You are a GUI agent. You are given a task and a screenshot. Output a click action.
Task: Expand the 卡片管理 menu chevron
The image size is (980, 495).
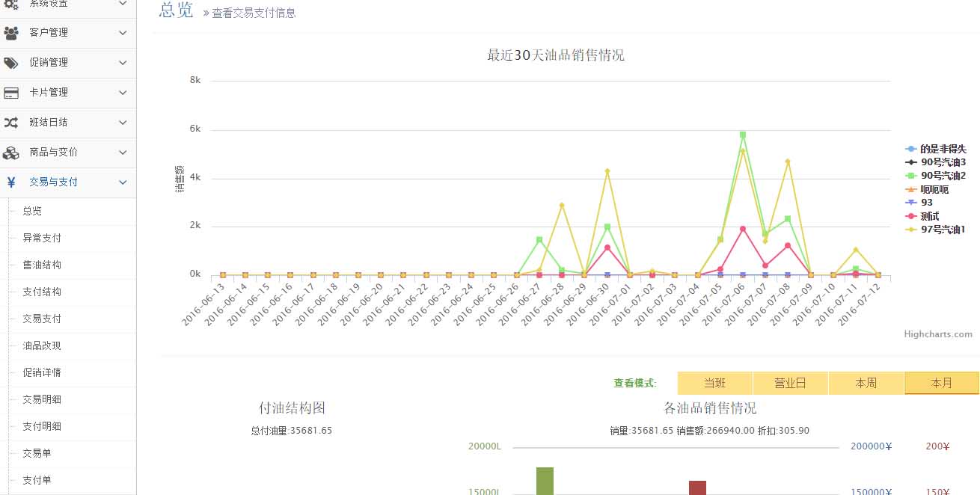click(123, 93)
